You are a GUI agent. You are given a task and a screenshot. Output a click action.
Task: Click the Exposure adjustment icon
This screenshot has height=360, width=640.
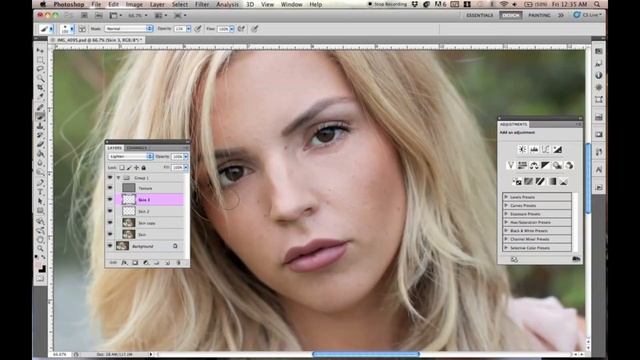558,150
